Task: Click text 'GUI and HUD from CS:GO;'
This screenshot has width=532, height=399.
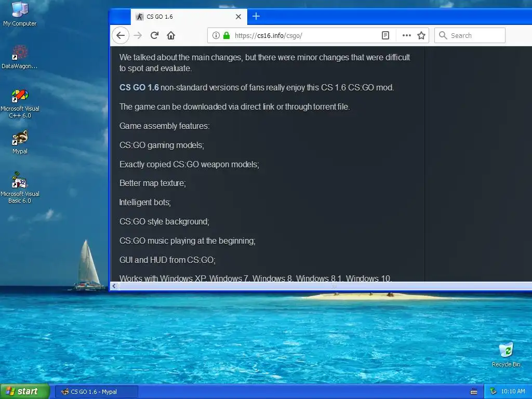Action: pyautogui.click(x=167, y=260)
